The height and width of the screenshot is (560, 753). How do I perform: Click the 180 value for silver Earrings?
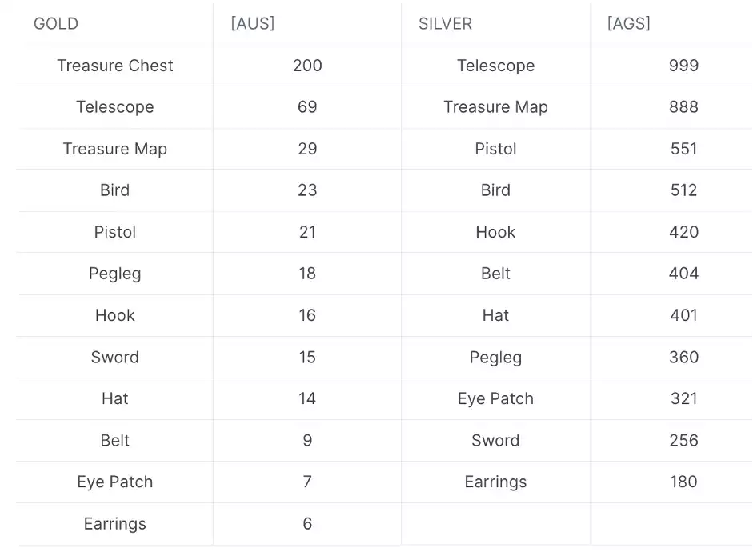684,482
